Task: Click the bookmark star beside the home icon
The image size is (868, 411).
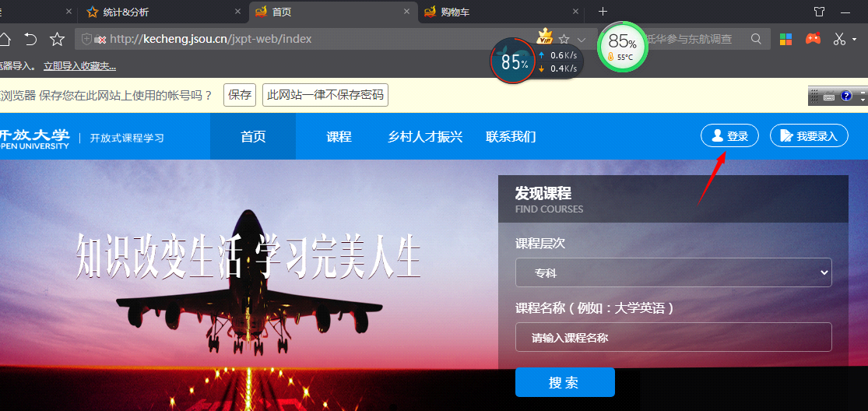Action: pos(57,39)
